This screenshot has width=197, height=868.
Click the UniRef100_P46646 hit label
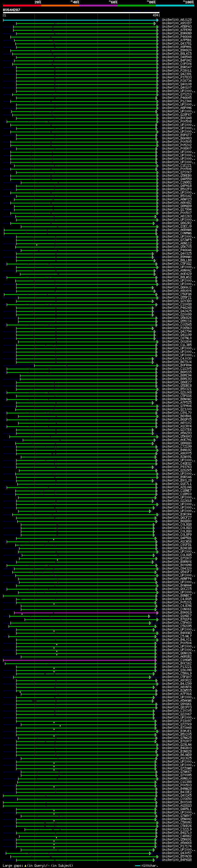[x=177, y=250]
